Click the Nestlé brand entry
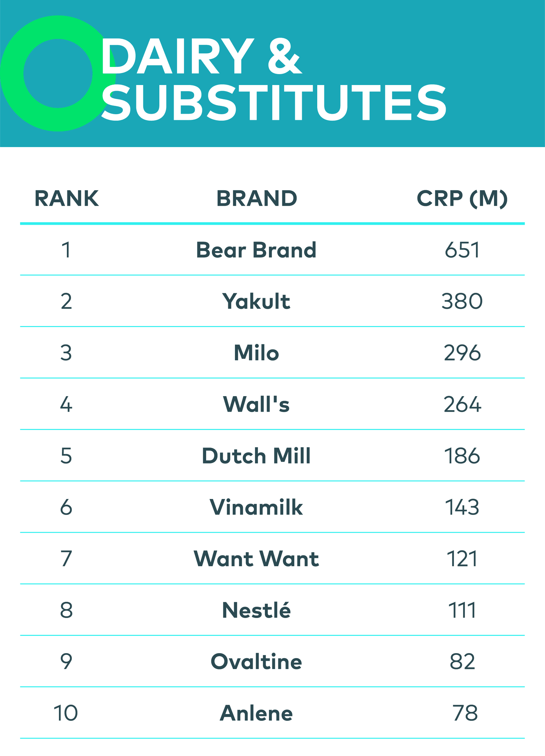 click(256, 610)
